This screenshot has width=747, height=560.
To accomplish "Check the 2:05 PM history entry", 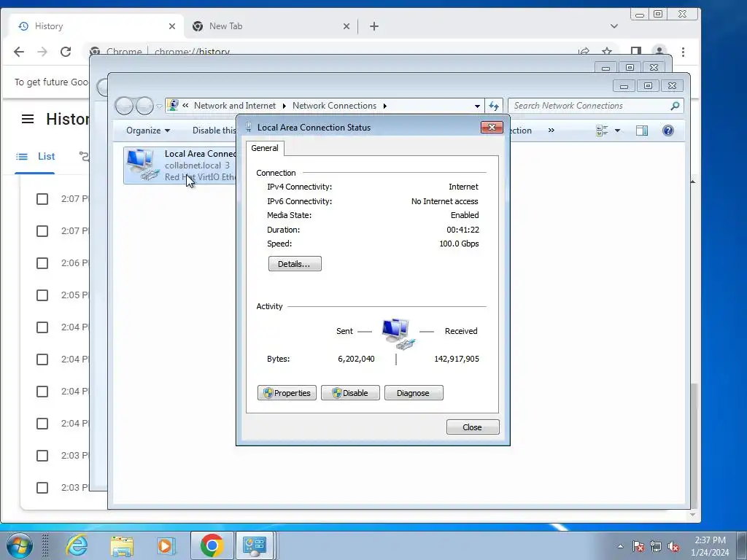I will click(x=42, y=295).
